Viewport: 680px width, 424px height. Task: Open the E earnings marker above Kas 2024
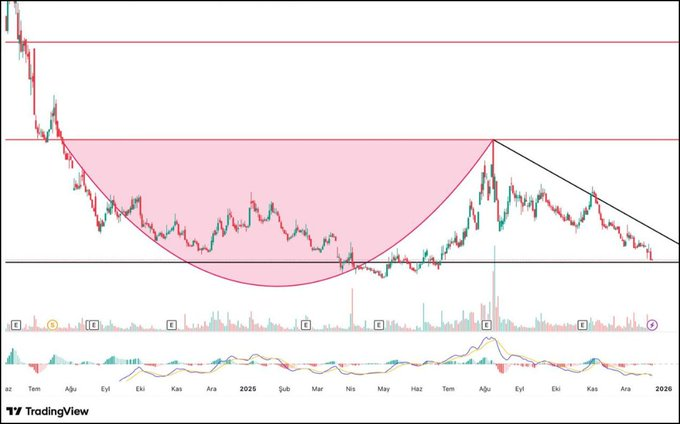point(172,324)
